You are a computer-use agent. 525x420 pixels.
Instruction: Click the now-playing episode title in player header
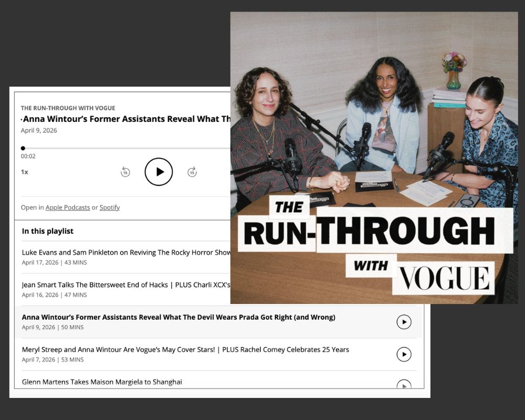127,119
